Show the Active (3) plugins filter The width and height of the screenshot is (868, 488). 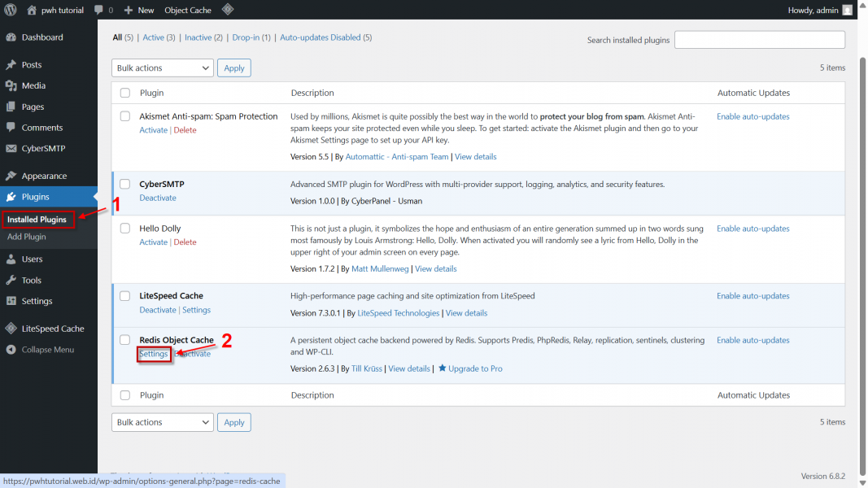pos(159,37)
